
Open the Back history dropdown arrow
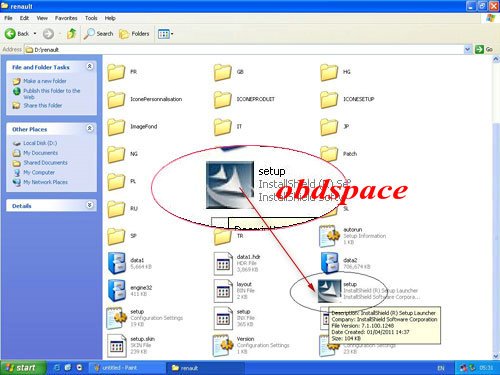(x=35, y=34)
